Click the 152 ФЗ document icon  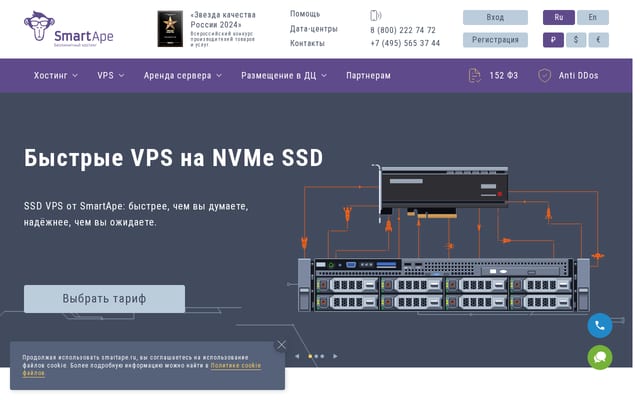(475, 76)
